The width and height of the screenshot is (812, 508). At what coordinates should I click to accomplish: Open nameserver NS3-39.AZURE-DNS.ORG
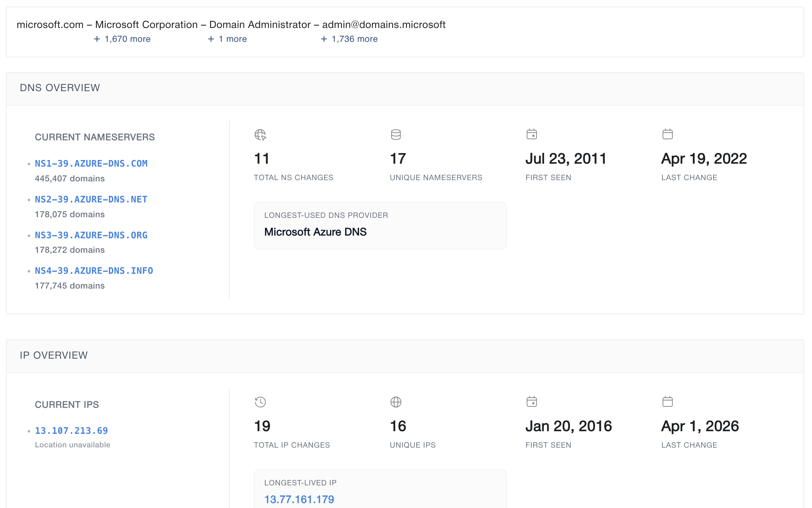tap(91, 235)
